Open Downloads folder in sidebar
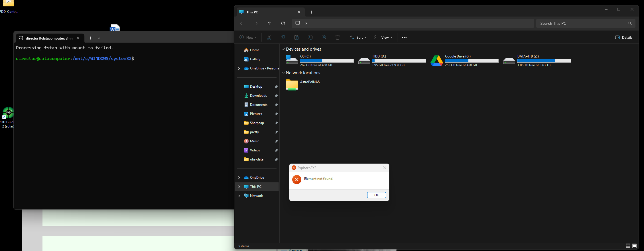This screenshot has height=251, width=644. pos(258,96)
